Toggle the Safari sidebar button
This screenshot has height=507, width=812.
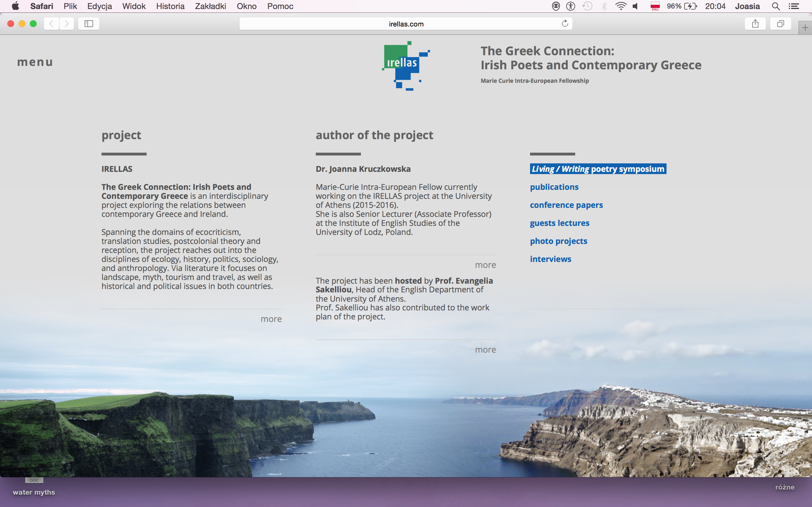click(89, 23)
